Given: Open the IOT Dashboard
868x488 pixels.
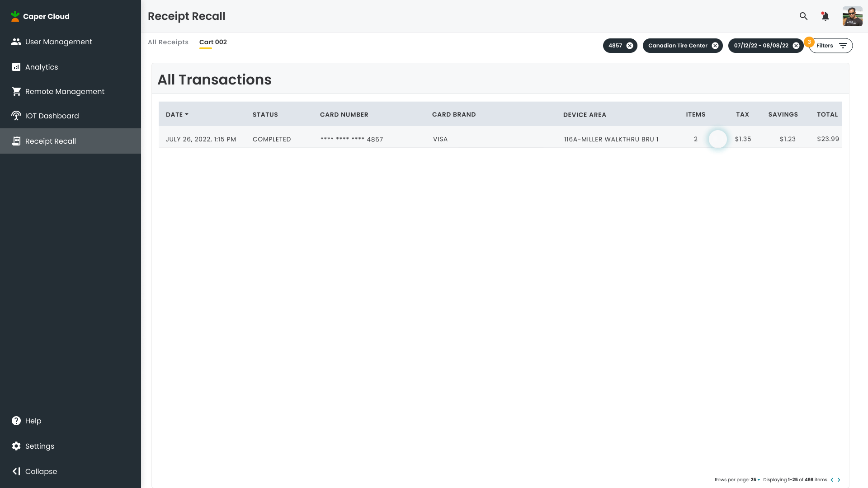Looking at the screenshot, I should [x=52, y=116].
